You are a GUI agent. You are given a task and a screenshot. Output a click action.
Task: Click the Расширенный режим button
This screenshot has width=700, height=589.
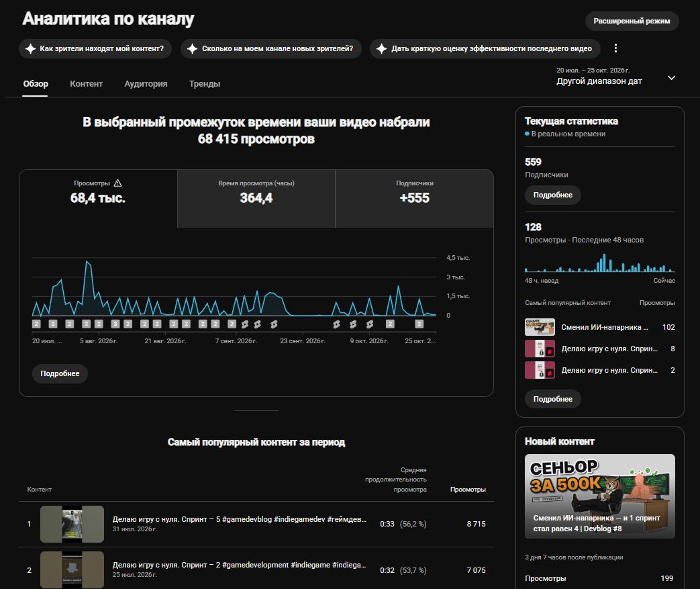632,21
